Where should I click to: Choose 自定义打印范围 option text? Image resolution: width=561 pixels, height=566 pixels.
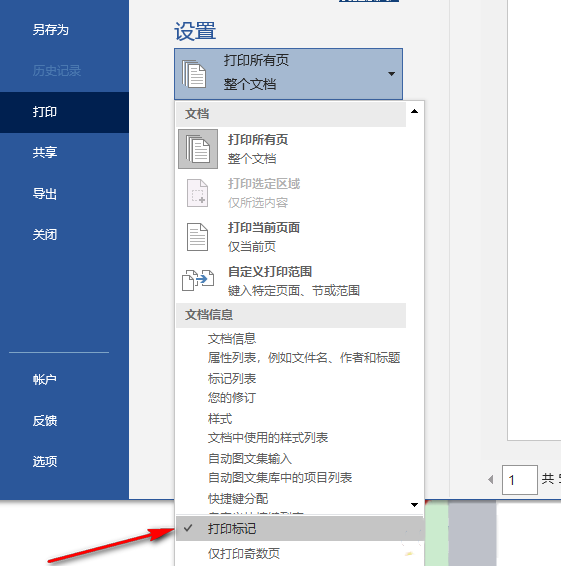pos(270,272)
